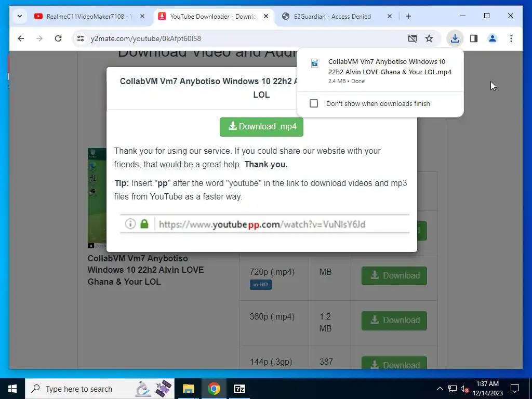Click the camera-blocked icon in address bar
This screenshot has width=532, height=399.
coord(412,38)
